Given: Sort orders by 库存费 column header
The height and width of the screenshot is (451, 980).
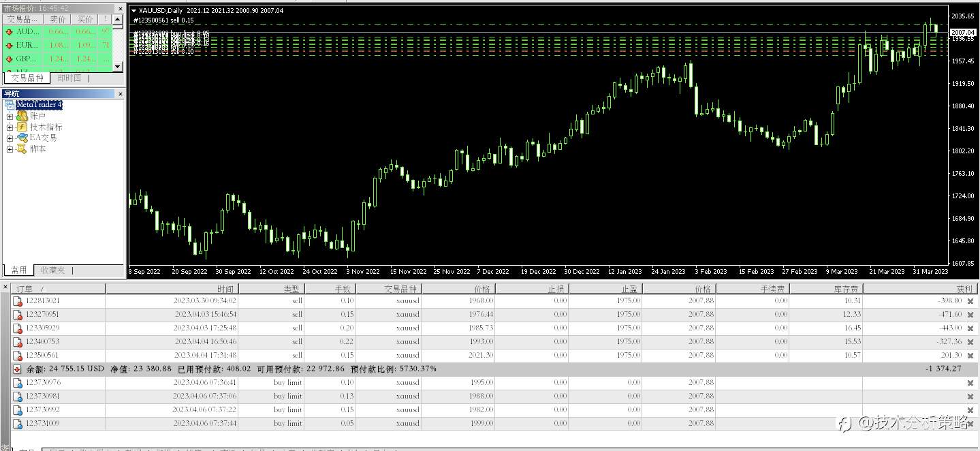Looking at the screenshot, I should (x=825, y=289).
